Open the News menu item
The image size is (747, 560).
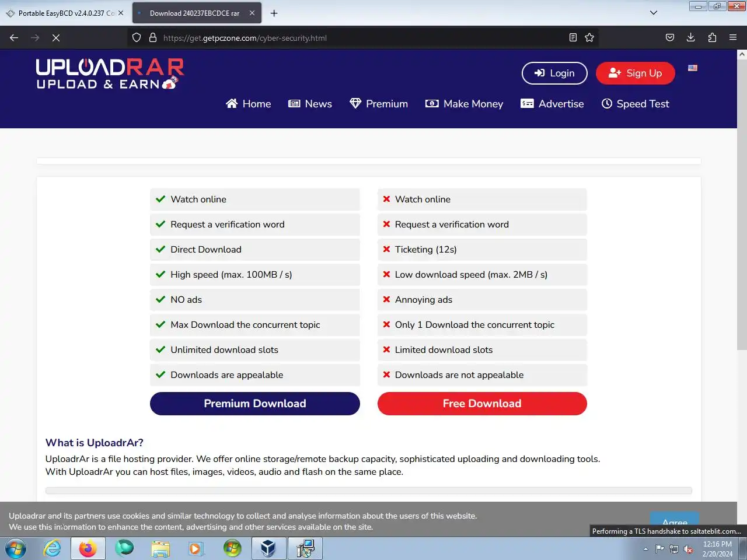point(310,104)
